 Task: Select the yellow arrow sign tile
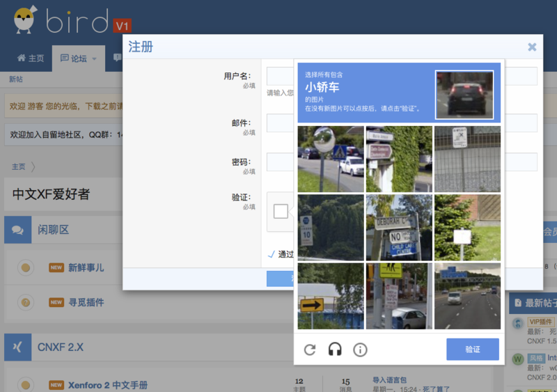[331, 296]
